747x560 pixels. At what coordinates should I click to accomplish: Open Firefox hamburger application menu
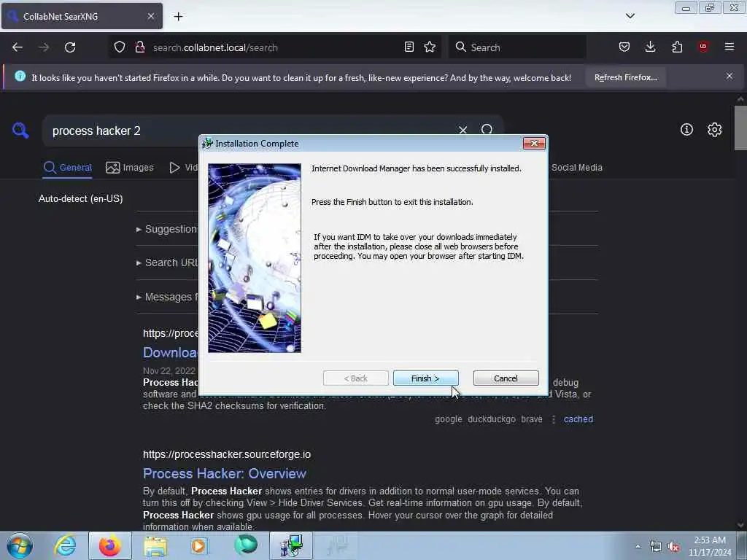coord(729,47)
